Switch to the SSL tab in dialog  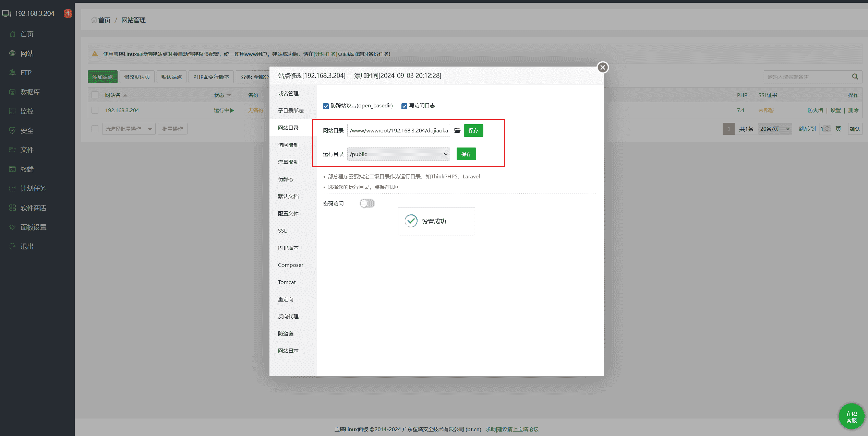pyautogui.click(x=282, y=231)
